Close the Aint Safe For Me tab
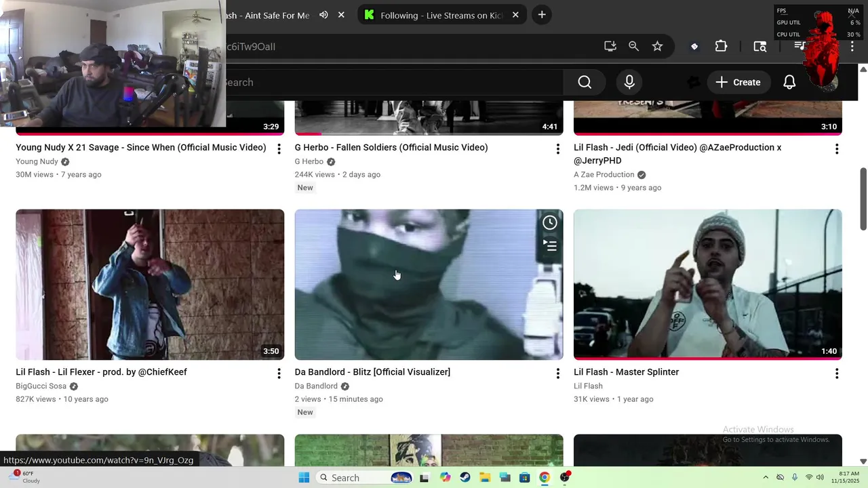The image size is (868, 488). (341, 15)
